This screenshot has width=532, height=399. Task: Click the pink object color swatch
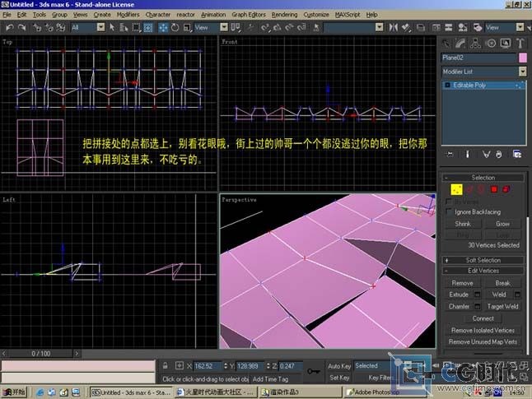click(522, 58)
